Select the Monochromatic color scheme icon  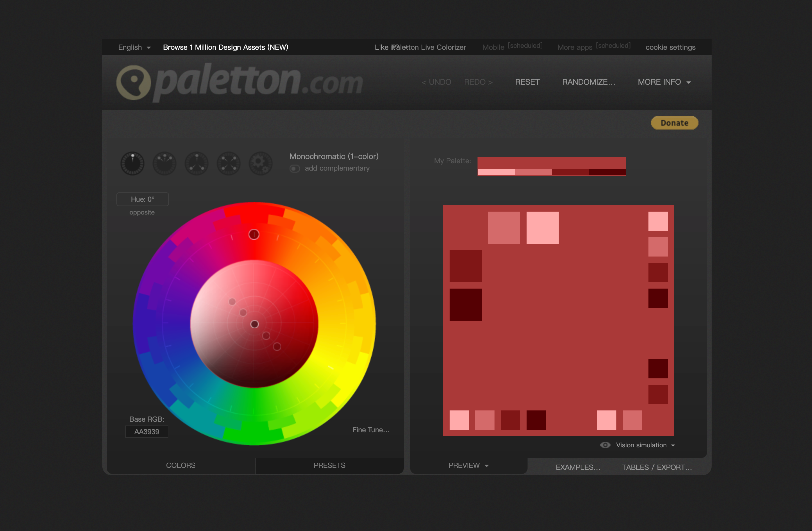pos(132,163)
